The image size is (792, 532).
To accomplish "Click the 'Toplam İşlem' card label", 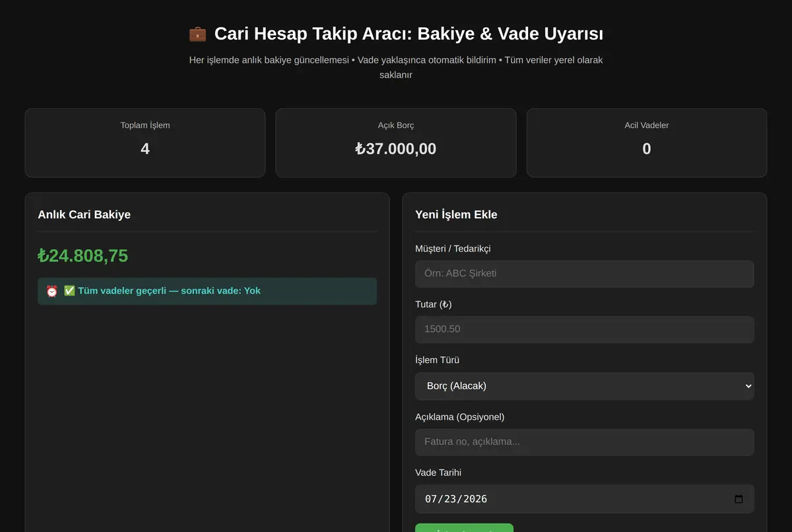I will 145,125.
